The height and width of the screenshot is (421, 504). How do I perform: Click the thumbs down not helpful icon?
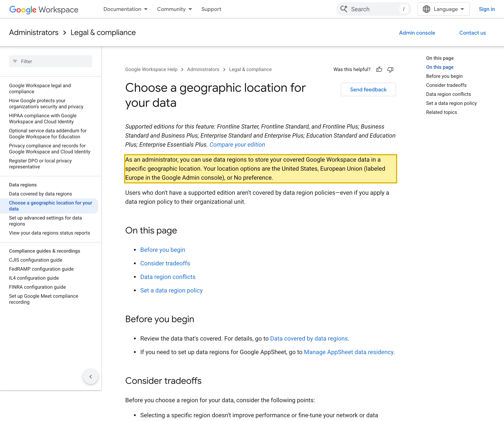pyautogui.click(x=390, y=70)
